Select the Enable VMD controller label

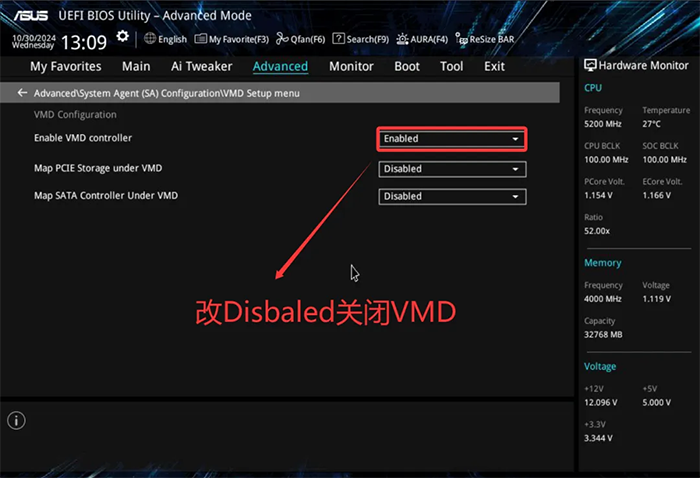83,138
